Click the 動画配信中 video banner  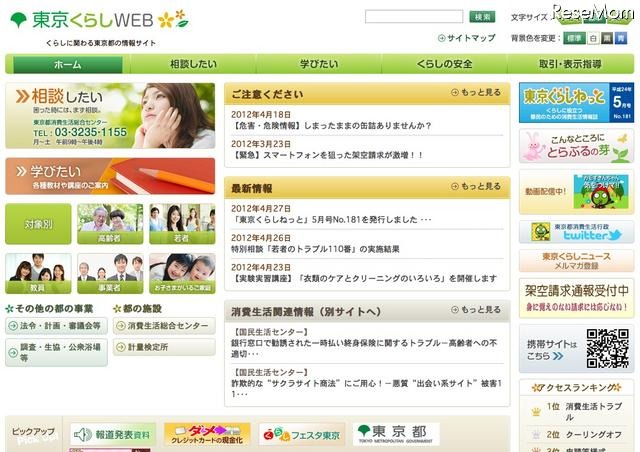pos(576,192)
